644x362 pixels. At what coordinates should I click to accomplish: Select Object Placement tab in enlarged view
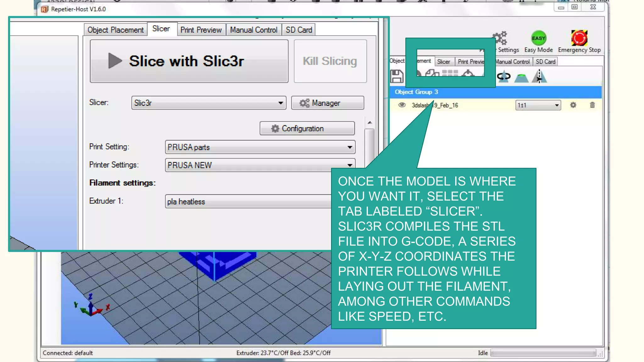pyautogui.click(x=115, y=30)
